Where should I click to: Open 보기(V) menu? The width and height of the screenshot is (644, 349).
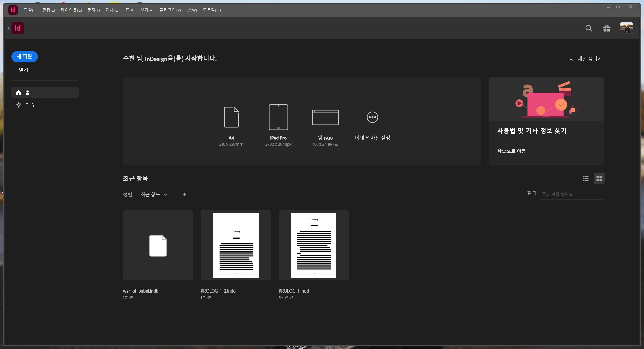click(x=147, y=10)
